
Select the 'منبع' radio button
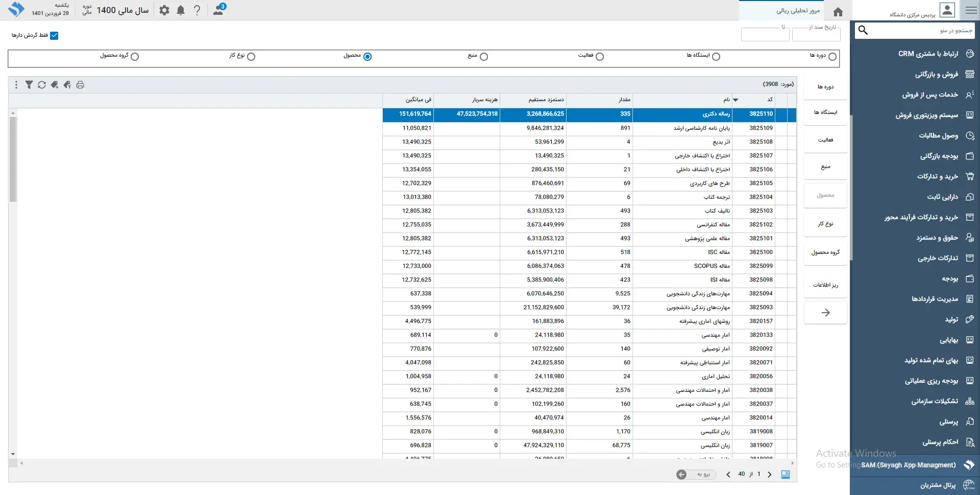[x=484, y=57]
